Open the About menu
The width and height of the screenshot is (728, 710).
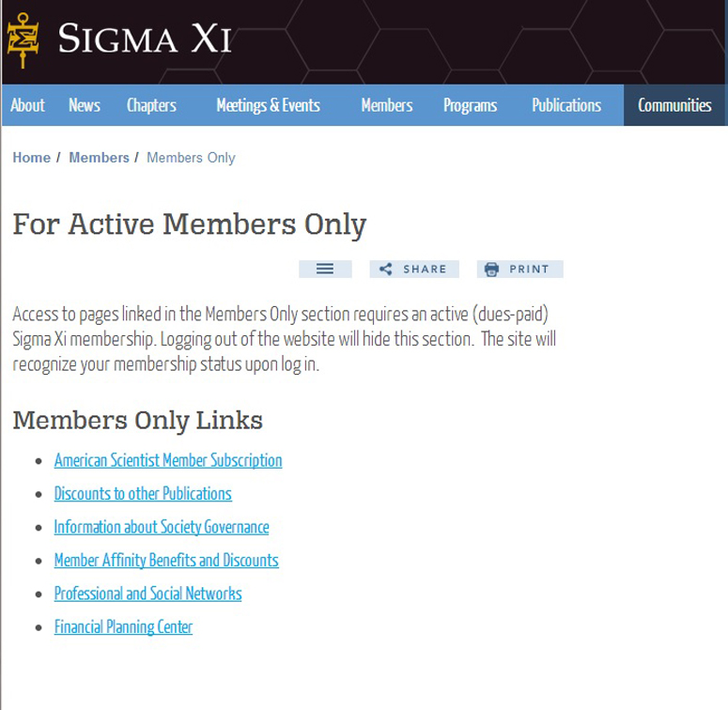coord(27,105)
